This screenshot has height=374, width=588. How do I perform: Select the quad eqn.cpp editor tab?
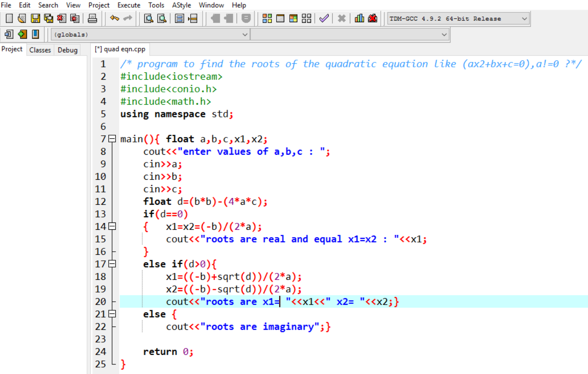coord(120,49)
